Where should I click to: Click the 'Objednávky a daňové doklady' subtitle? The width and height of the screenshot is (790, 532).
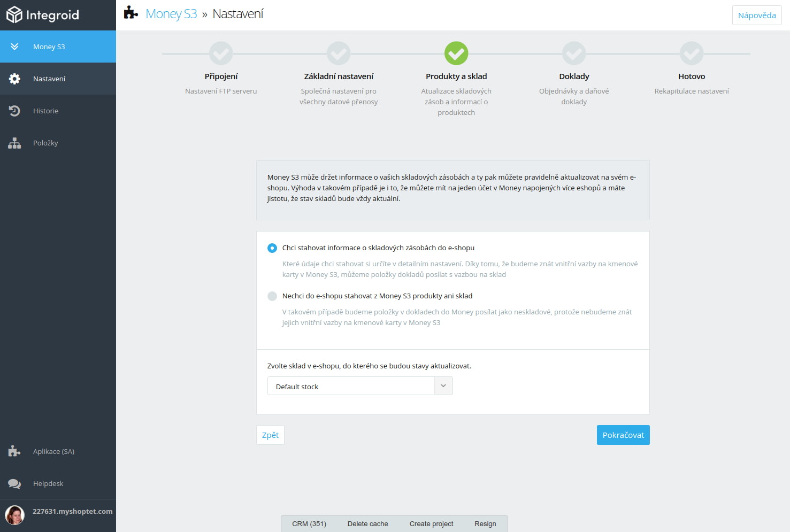pos(574,96)
